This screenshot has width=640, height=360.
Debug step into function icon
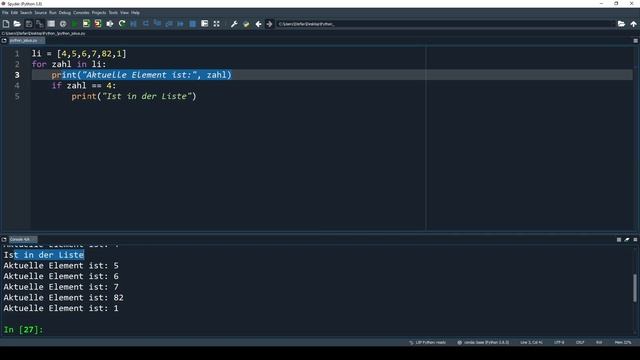click(157, 24)
